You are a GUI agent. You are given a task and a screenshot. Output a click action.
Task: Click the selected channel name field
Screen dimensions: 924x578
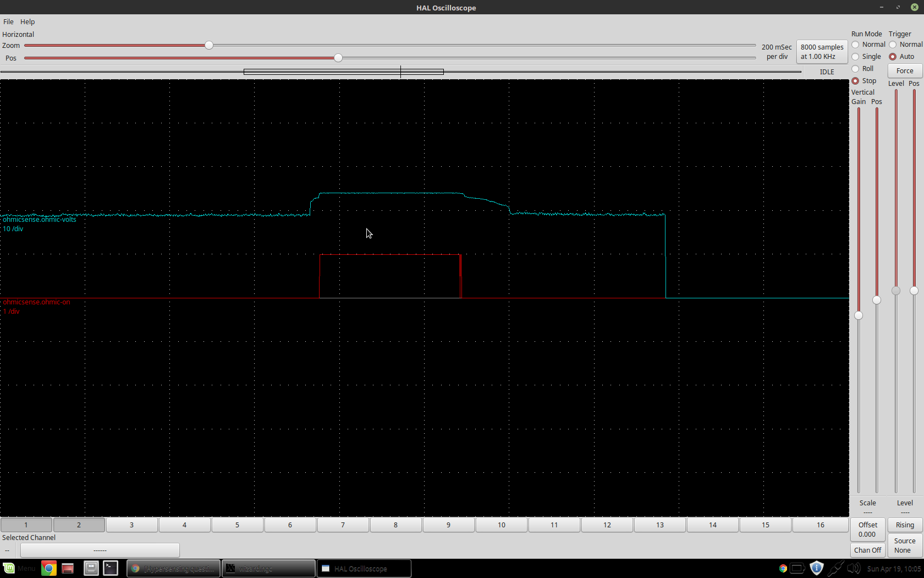point(100,550)
